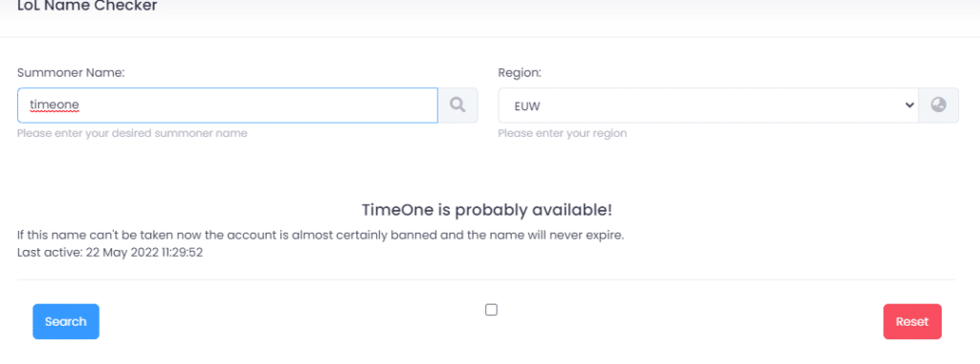
Task: Click the Region: label
Action: pyautogui.click(x=520, y=73)
